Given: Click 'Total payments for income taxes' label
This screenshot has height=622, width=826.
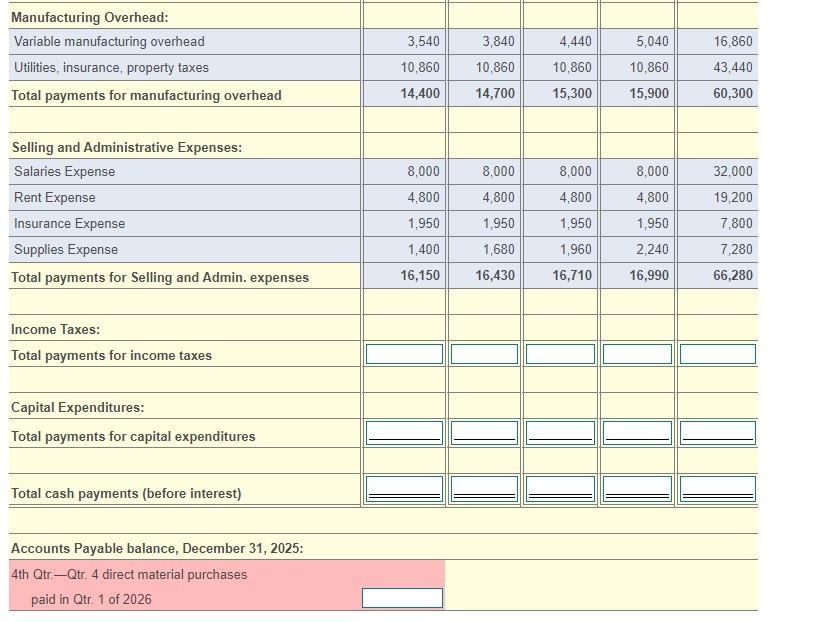Looking at the screenshot, I should click(x=112, y=356).
